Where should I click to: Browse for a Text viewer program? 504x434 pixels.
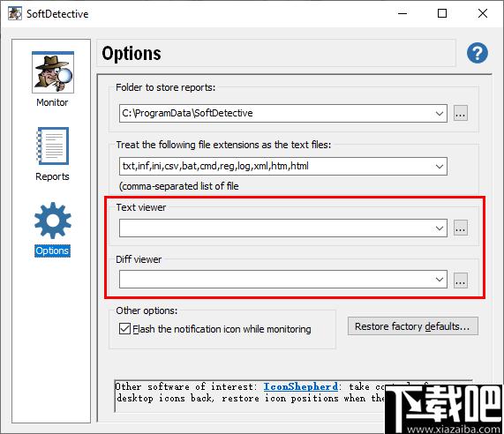[x=460, y=228]
